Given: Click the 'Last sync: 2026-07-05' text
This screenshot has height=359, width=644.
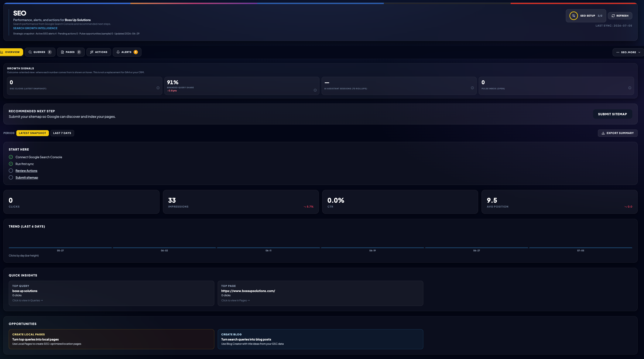Looking at the screenshot, I should [x=614, y=26].
